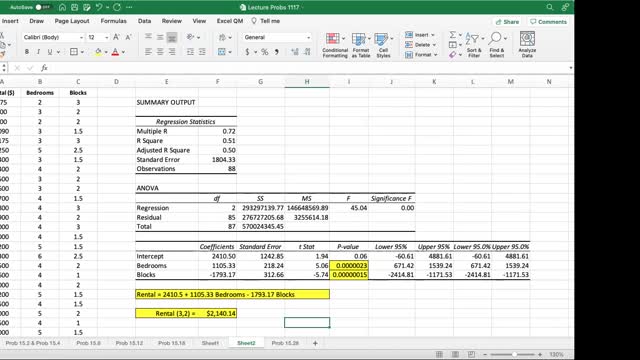Toggle Underline formatting

pyautogui.click(x=49, y=52)
